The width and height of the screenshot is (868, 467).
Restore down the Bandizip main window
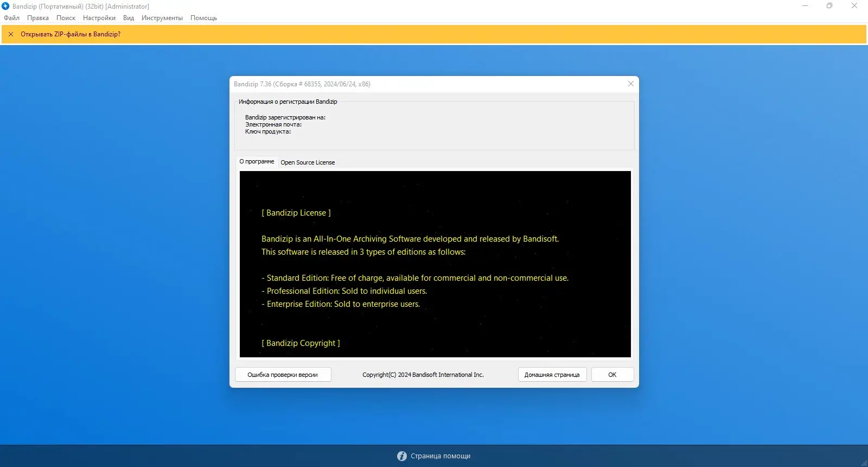coord(829,6)
